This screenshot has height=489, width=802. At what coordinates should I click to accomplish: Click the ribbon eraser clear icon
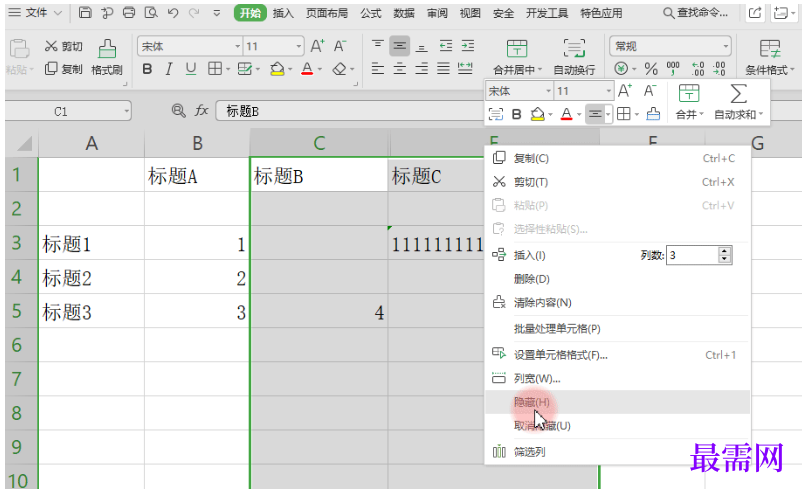point(339,69)
